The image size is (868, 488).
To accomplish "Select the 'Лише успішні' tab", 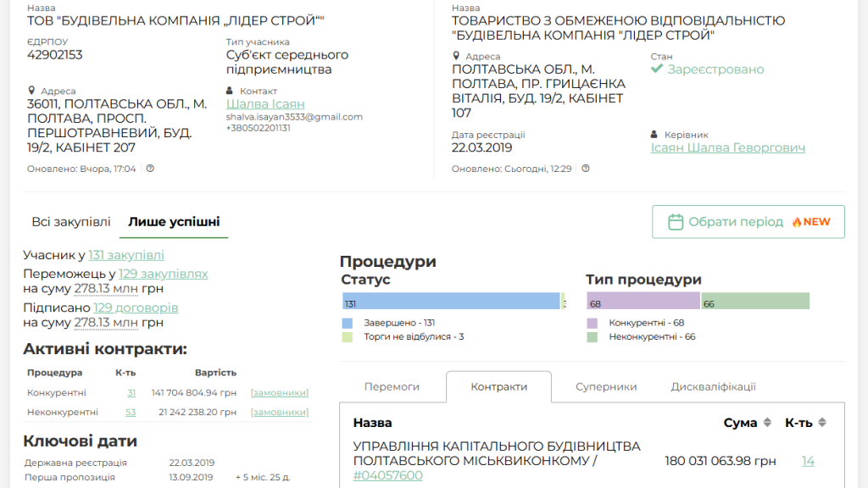I will tap(174, 222).
